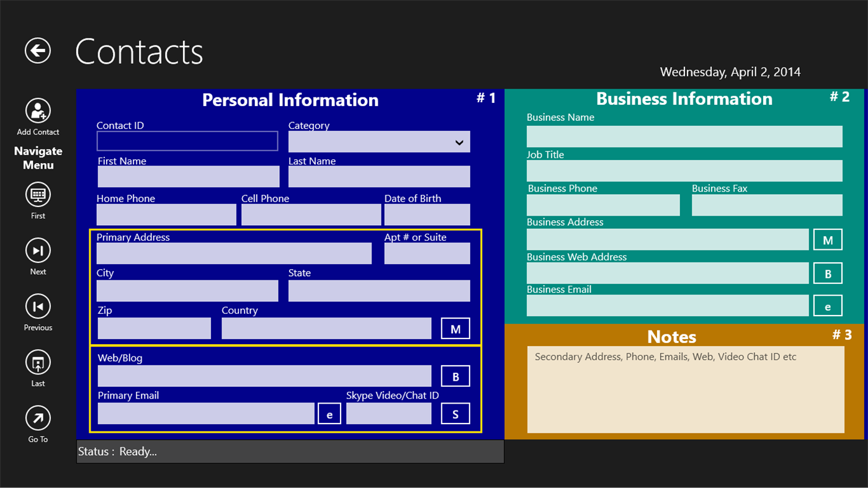Click the Skype icon next to Chat ID

455,413
